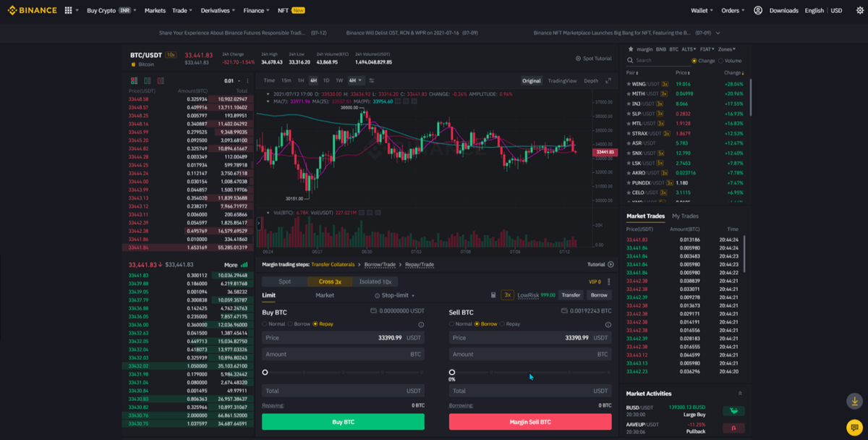Image resolution: width=868 pixels, height=440 pixels.
Task: Open the apps grid menu icon
Action: coord(67,10)
